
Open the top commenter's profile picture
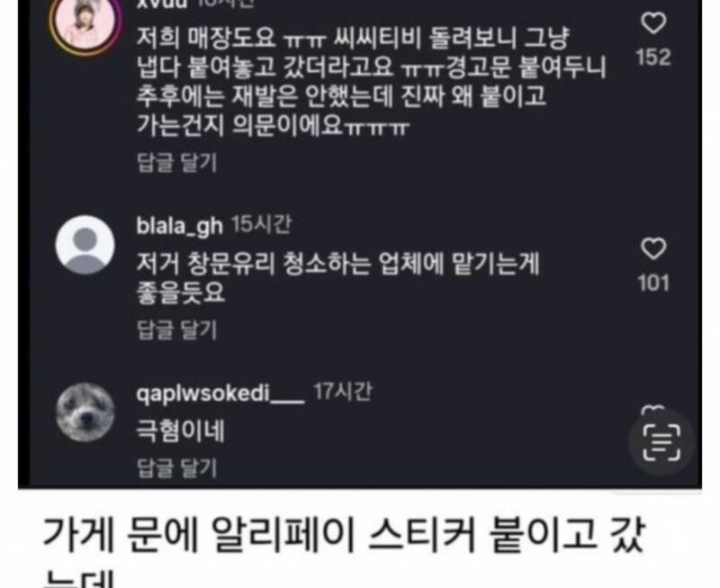coord(85,25)
